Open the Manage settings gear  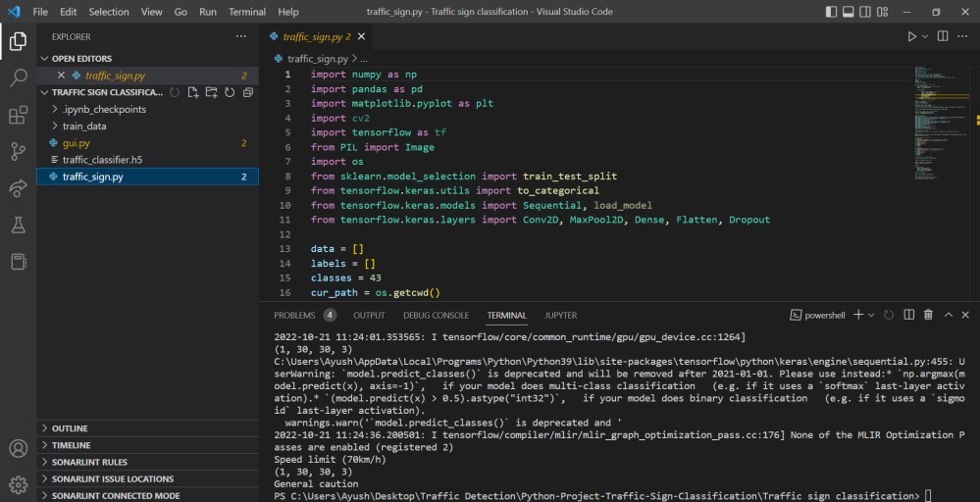tap(18, 484)
